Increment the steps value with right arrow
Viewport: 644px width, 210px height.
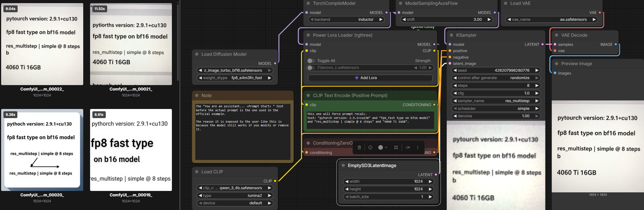(x=537, y=86)
